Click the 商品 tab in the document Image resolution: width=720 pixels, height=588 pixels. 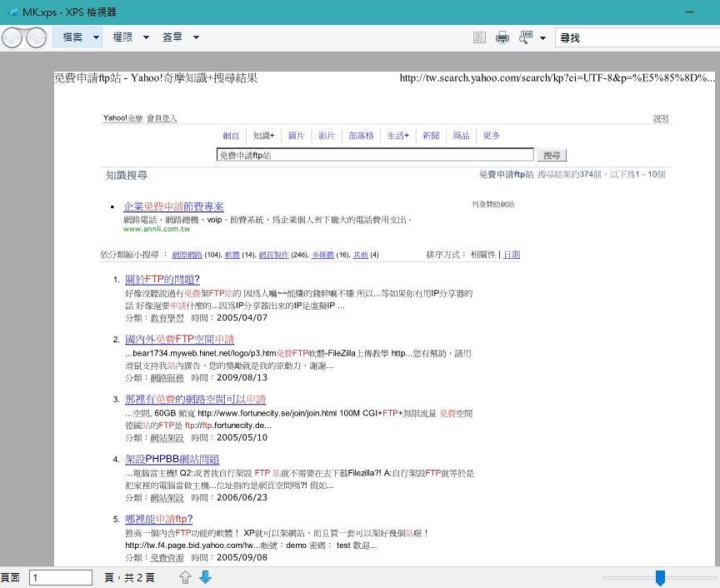(x=461, y=136)
